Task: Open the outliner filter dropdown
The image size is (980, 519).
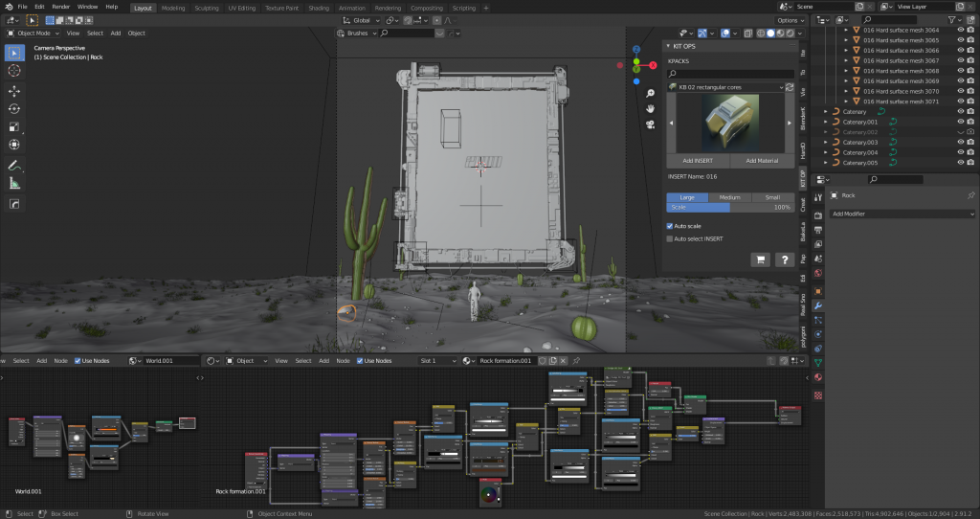Action: tap(954, 20)
